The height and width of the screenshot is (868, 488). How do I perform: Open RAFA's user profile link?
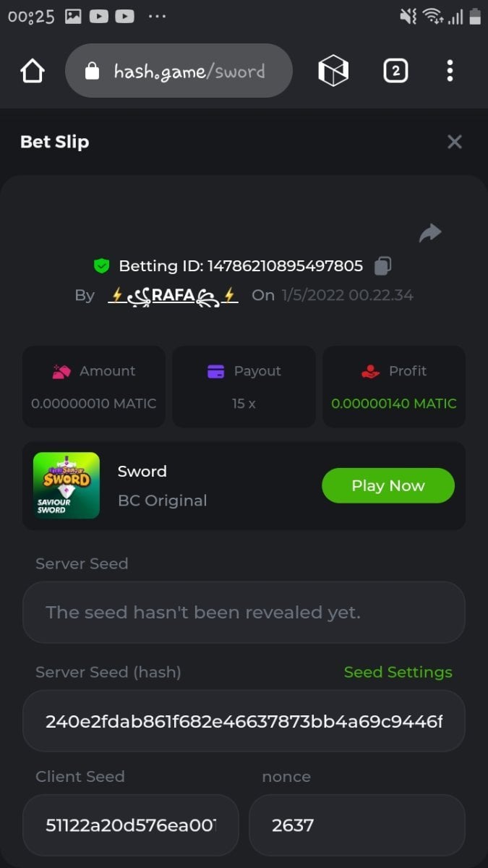tap(173, 295)
